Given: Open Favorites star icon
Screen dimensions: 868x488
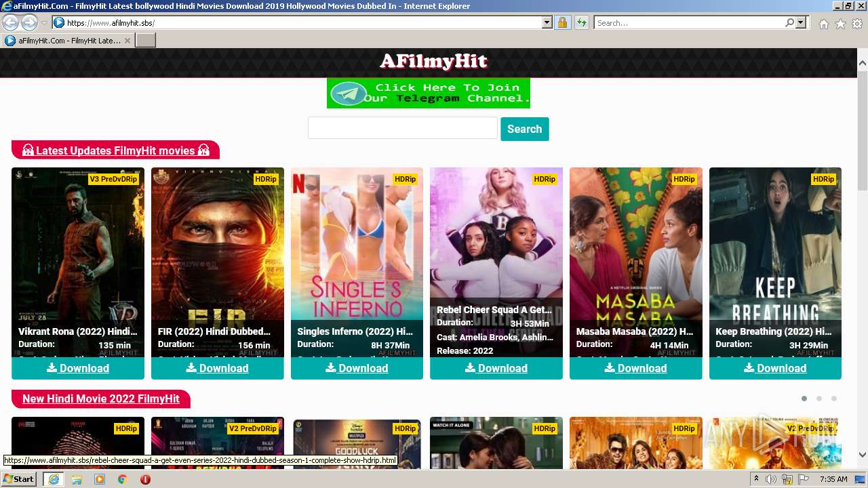Looking at the screenshot, I should pyautogui.click(x=840, y=24).
